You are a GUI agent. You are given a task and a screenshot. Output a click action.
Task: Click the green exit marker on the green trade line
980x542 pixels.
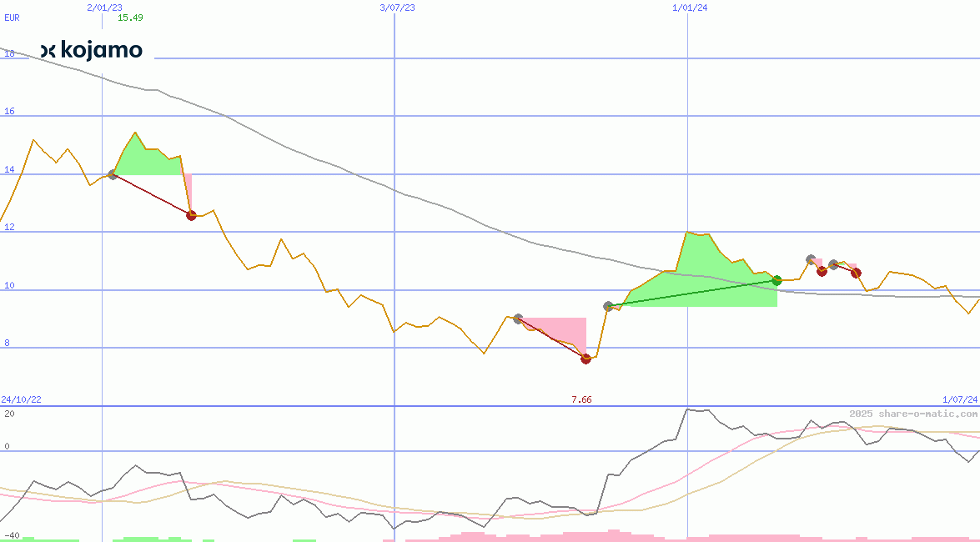(776, 280)
